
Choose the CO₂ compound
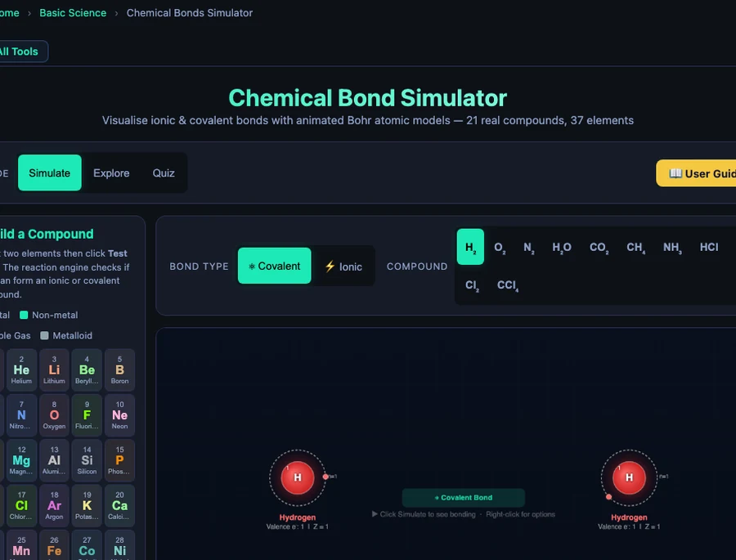(x=599, y=247)
